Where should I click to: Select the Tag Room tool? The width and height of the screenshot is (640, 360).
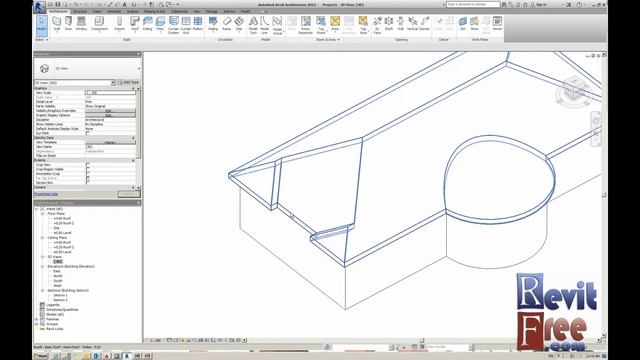321,24
